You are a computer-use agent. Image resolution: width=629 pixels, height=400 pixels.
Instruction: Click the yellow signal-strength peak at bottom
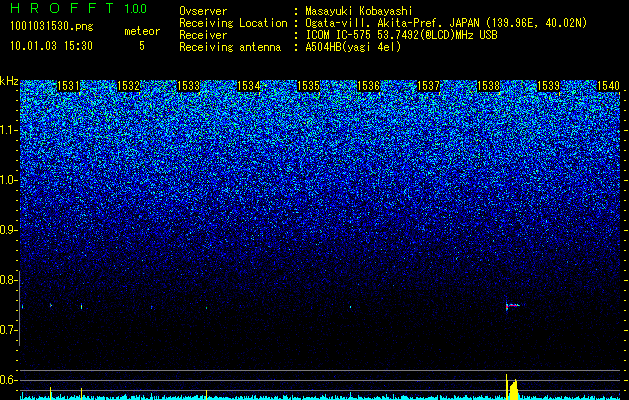click(512, 388)
